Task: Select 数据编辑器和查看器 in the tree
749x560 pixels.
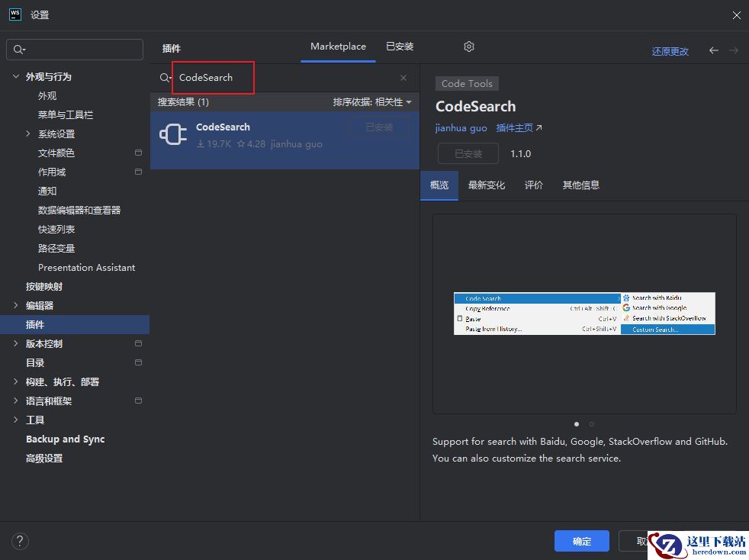Action: [79, 211]
